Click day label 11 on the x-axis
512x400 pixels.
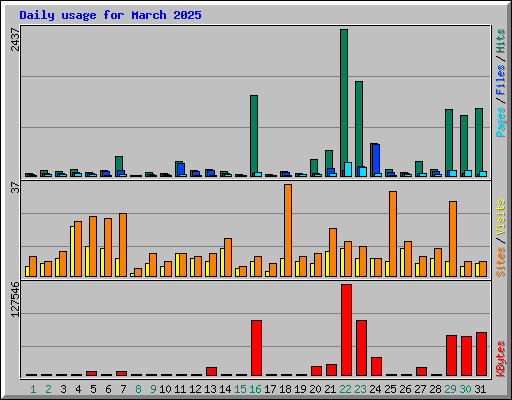click(180, 389)
